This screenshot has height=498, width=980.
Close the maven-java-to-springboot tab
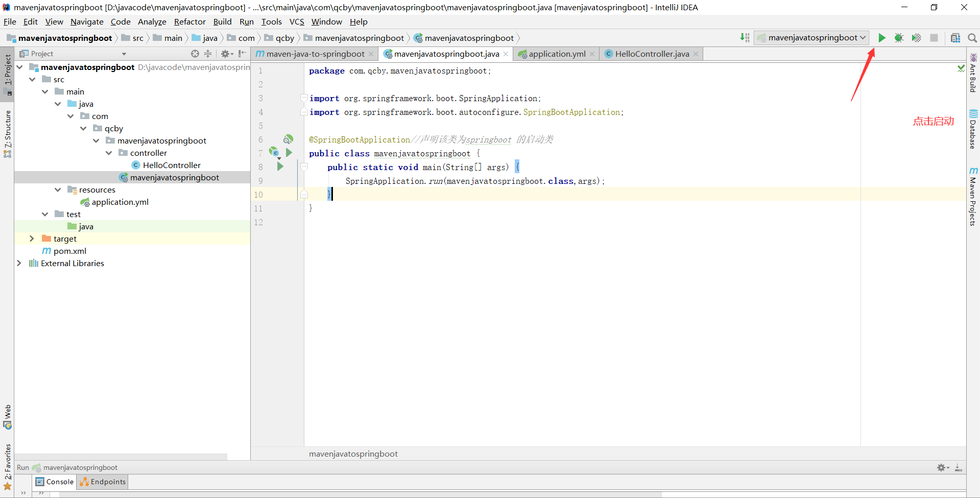click(x=371, y=54)
